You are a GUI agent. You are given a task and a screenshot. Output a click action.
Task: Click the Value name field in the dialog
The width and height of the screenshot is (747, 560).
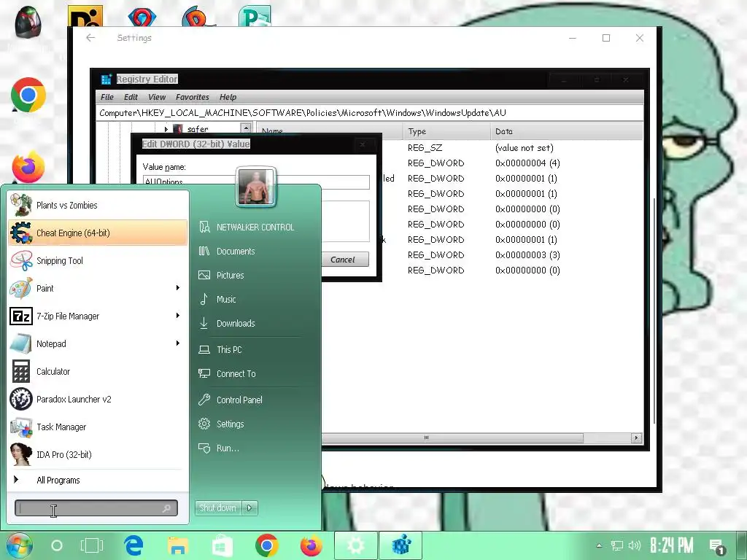click(x=256, y=182)
